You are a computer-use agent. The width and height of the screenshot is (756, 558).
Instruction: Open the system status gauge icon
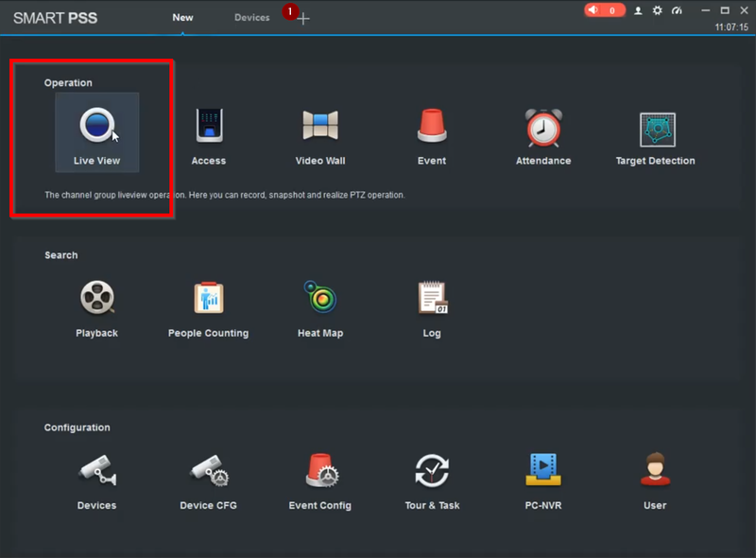click(x=677, y=10)
